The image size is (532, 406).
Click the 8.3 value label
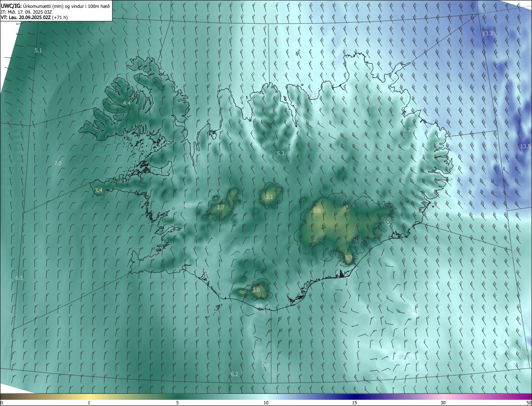coord(188,205)
